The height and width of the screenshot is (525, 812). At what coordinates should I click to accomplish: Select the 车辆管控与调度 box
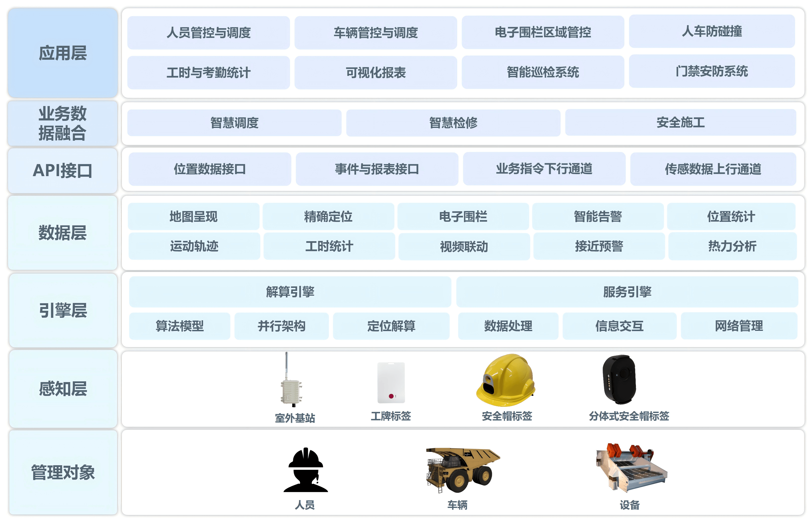pyautogui.click(x=376, y=33)
